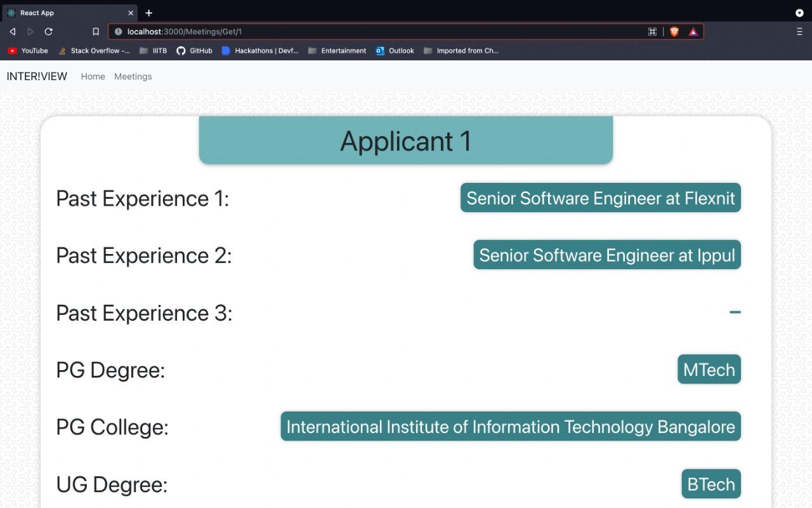Open a new tab with plus button
The image size is (812, 508).
[x=148, y=13]
